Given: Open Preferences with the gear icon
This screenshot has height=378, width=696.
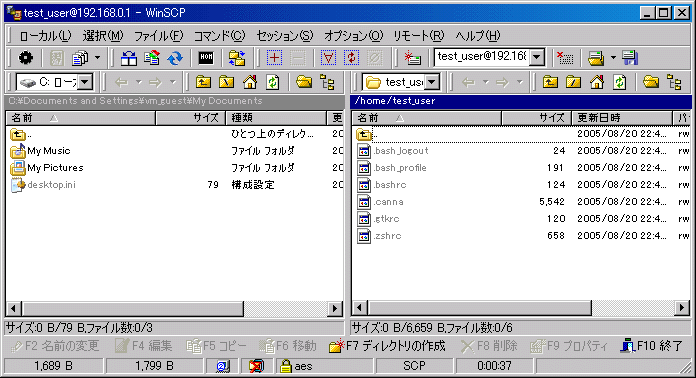Looking at the screenshot, I should pos(25,58).
